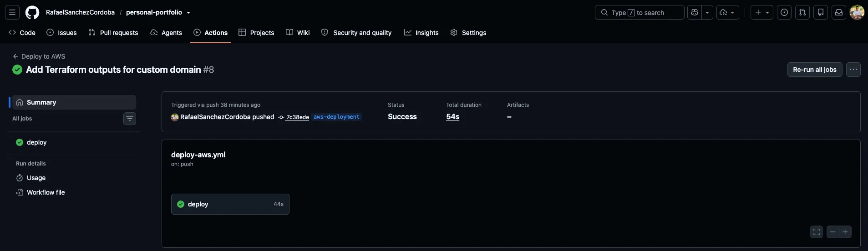The image size is (868, 251).
Task: Toggle fullscreen for the workflow graph
Action: pos(817,232)
